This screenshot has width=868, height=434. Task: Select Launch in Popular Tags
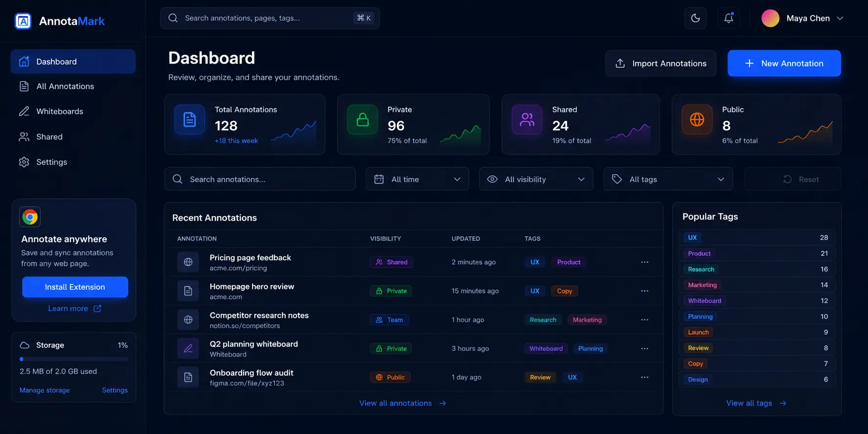(x=757, y=332)
